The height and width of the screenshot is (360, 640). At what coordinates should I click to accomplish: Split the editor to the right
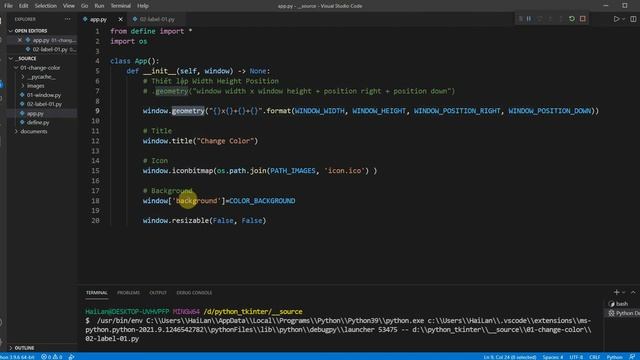click(633, 19)
